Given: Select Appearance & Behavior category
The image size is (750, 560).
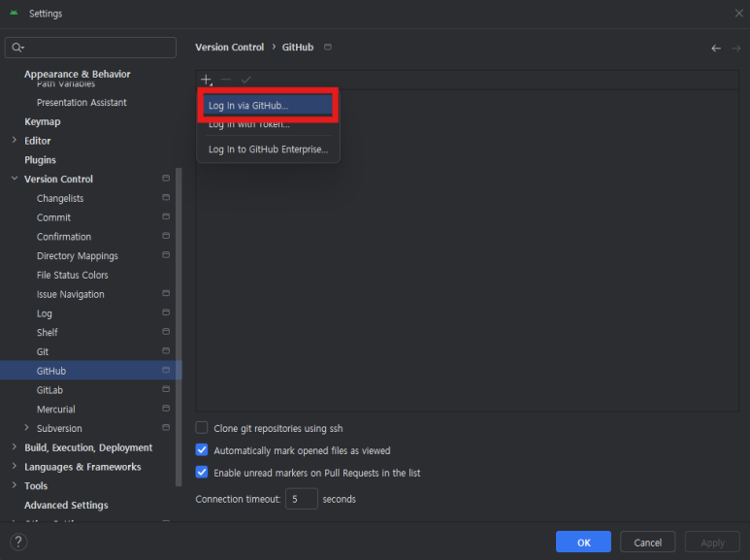Looking at the screenshot, I should pos(78,74).
